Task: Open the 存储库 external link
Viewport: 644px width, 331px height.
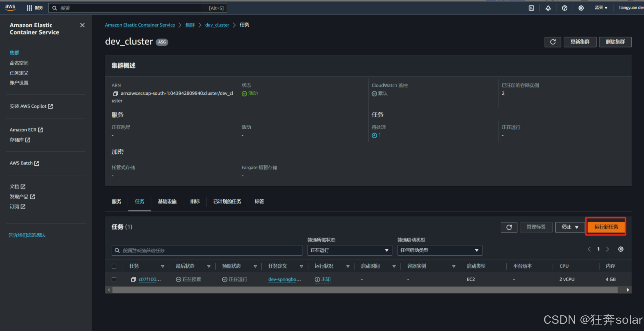Action: click(x=20, y=140)
